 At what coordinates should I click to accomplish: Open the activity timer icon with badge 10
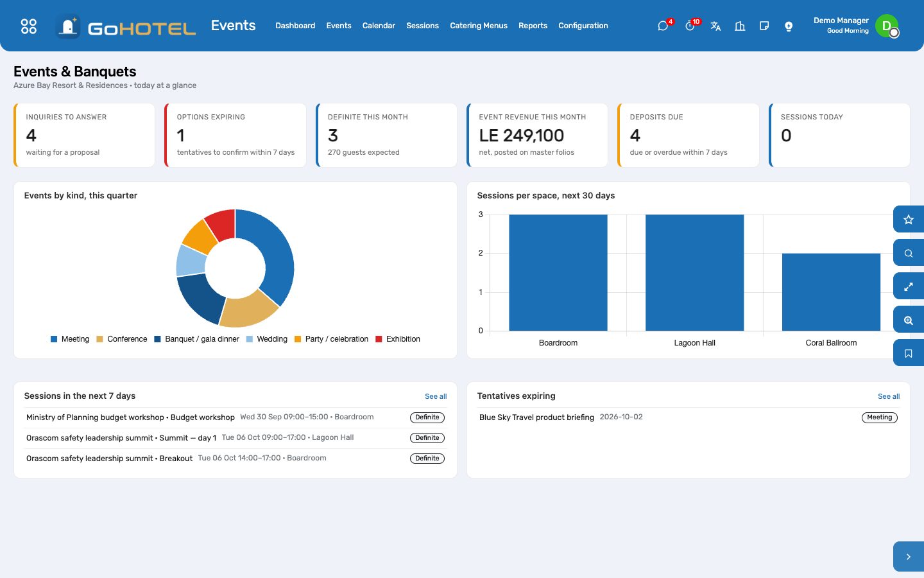[x=690, y=26]
